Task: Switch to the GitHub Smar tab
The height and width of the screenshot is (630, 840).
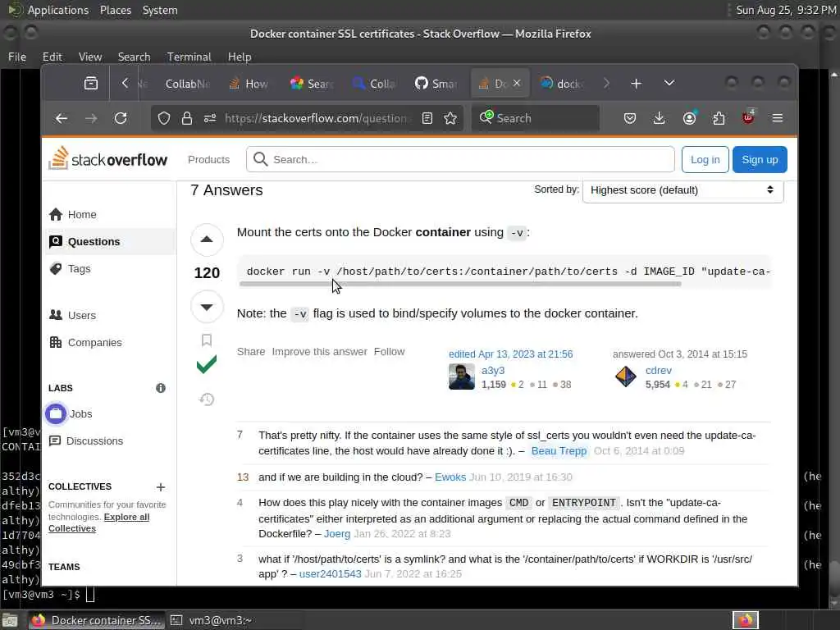Action: tap(437, 84)
